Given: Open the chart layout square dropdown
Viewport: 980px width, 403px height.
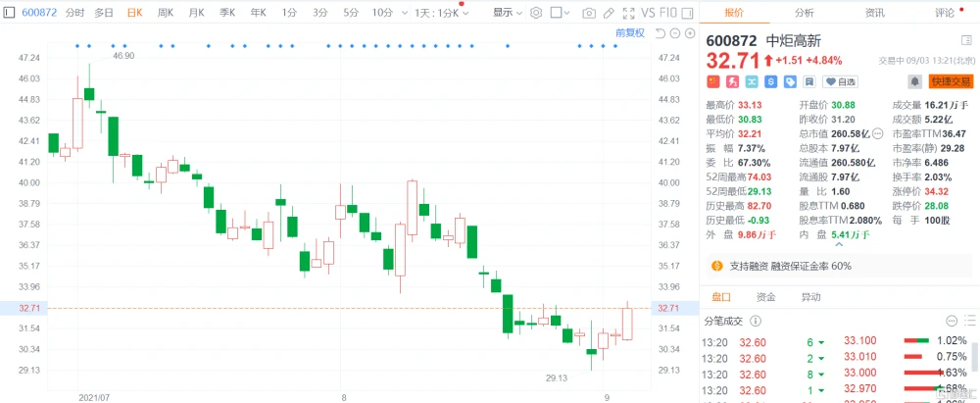Looking at the screenshot, I should 560,13.
